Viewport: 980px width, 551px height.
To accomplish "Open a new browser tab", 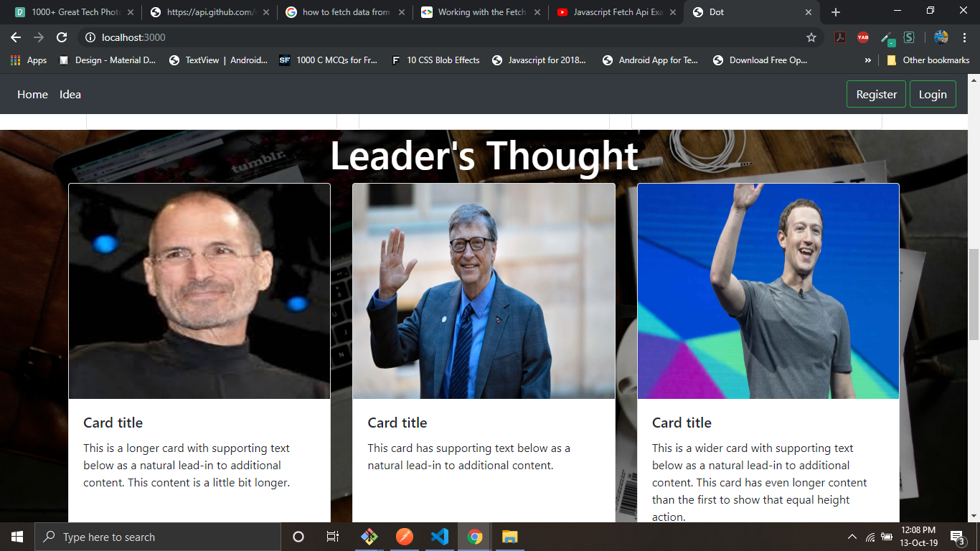I will click(x=836, y=12).
